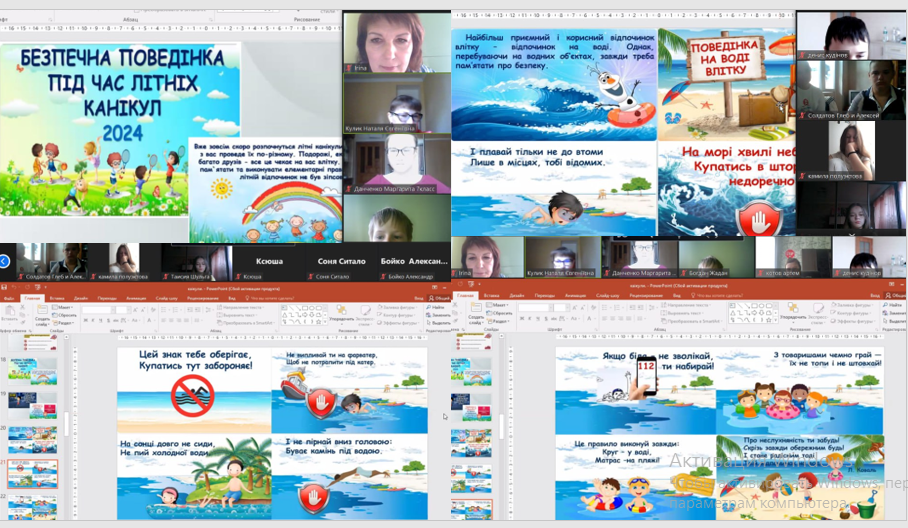Select slide 19 thumbnail in left PowerPoint
The width and height of the screenshot is (908, 528).
[x=32, y=405]
